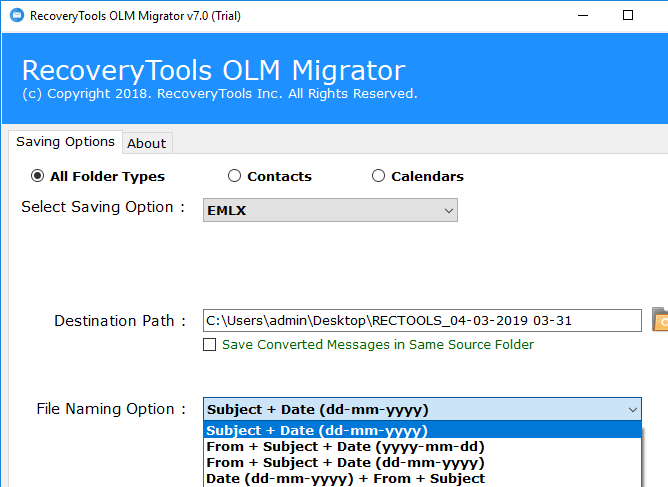Screen dimensions: 668x487
Task: Choose Date (dd-mm-yyyy) + From + Subject
Action: [x=422, y=478]
